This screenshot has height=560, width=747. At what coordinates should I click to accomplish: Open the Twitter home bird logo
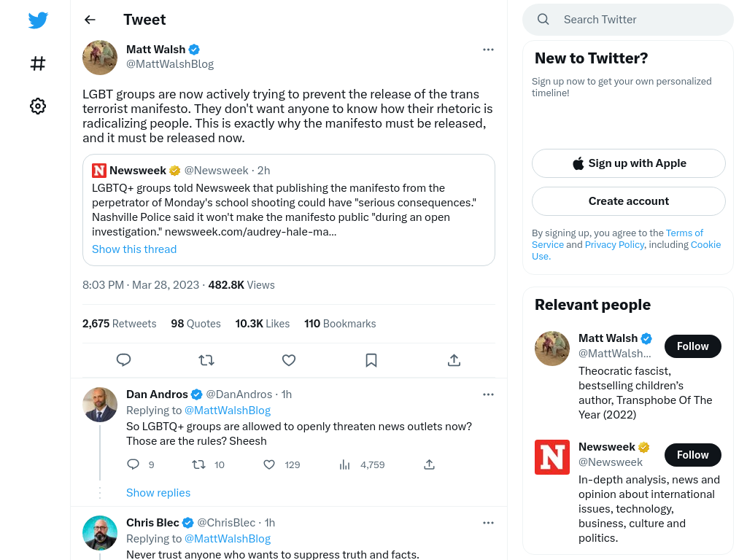[x=38, y=20]
